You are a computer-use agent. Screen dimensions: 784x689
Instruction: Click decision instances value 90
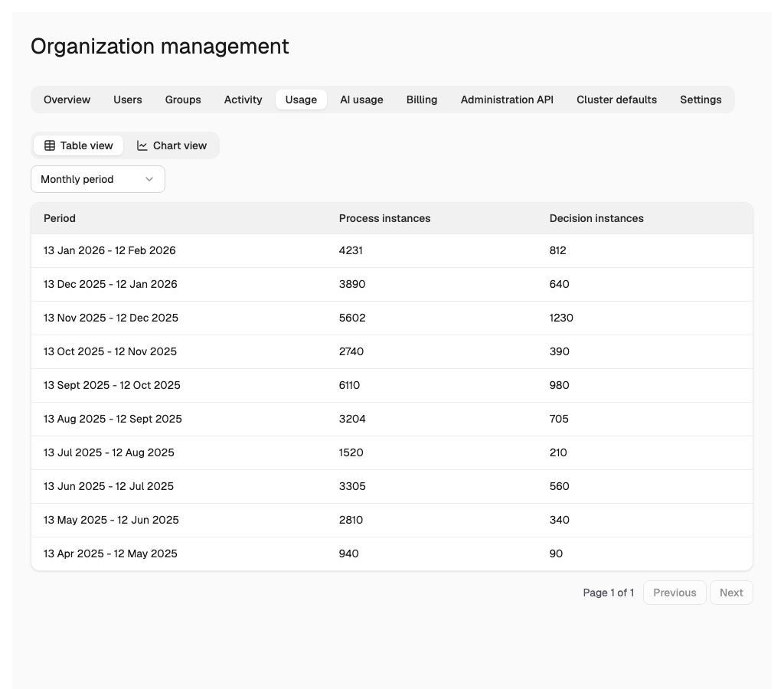pyautogui.click(x=556, y=553)
